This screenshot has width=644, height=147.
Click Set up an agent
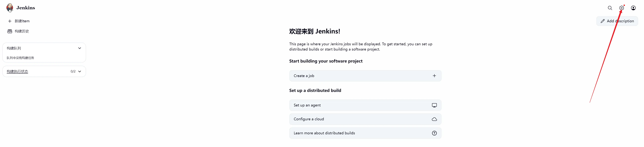pos(365,105)
